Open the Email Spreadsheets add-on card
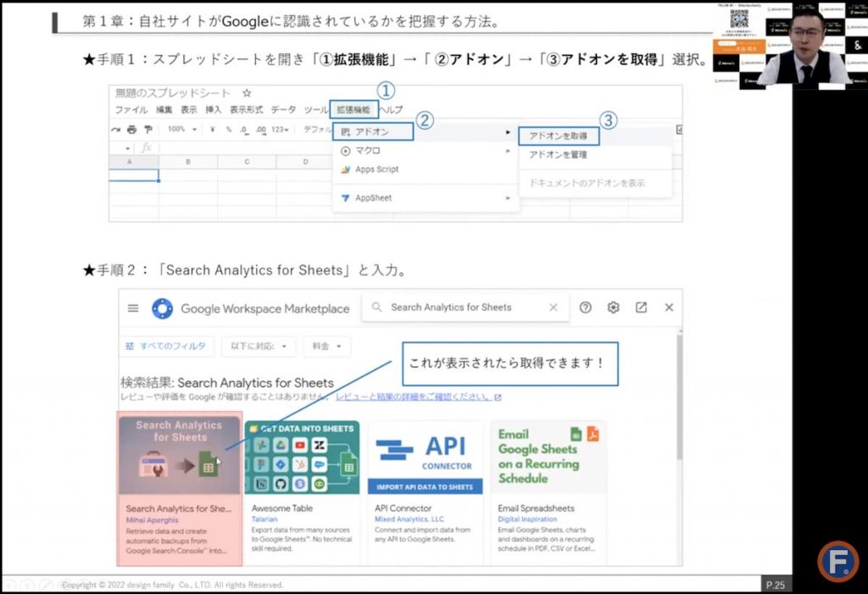The width and height of the screenshot is (868, 594). coord(548,492)
